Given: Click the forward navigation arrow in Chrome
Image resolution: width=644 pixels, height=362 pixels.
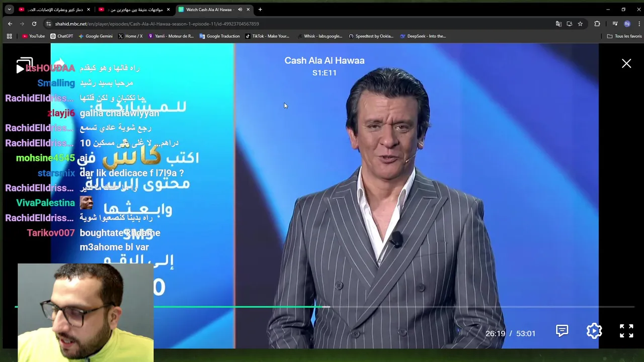Looking at the screenshot, I should click(x=22, y=24).
